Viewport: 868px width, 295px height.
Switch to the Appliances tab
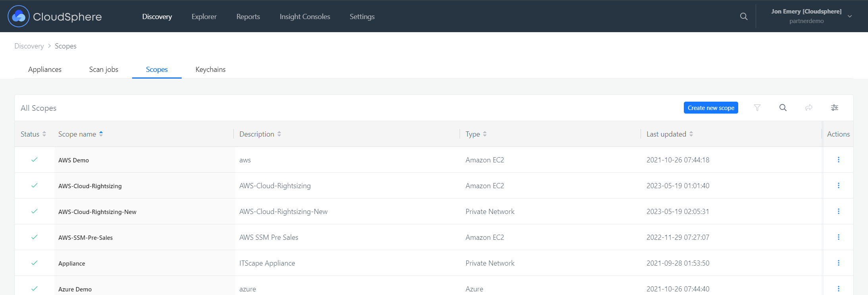click(x=45, y=69)
